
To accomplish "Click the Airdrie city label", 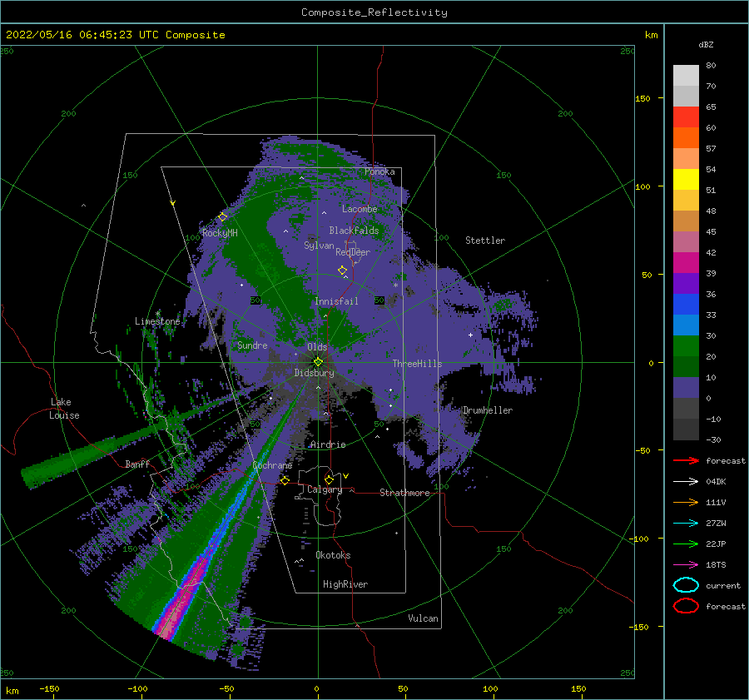I will coord(328,444).
